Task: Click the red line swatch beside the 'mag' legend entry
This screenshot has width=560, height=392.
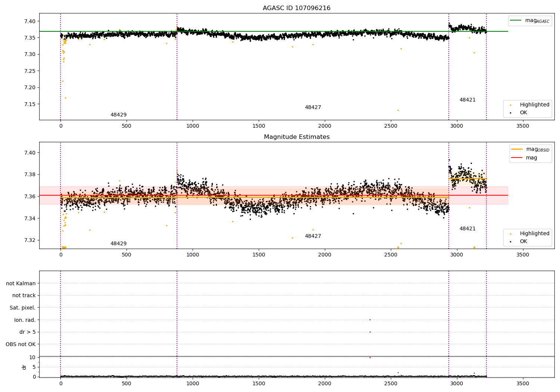Action: [517, 158]
